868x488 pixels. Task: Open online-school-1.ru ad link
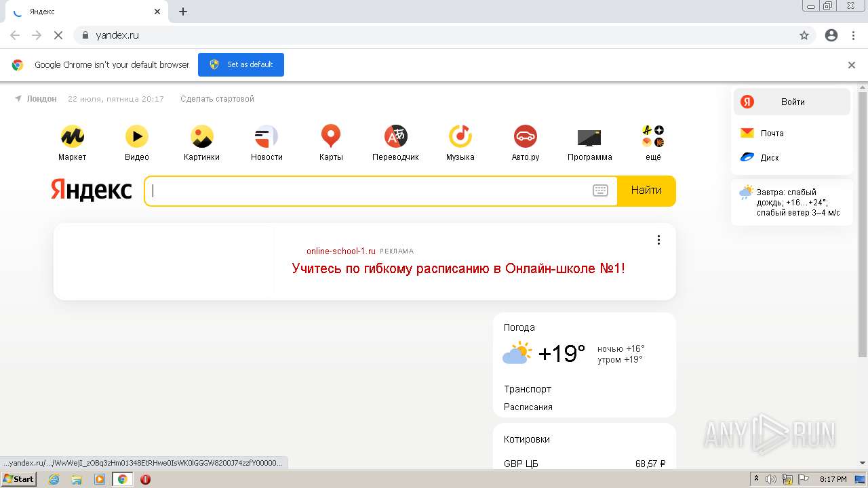(x=340, y=251)
